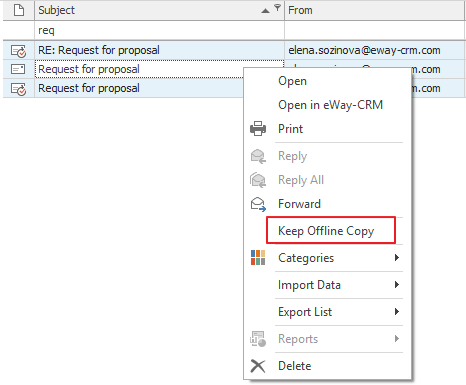The image size is (466, 385).
Task: Click the email icon beside RE: Request for proposal
Action: (18, 51)
